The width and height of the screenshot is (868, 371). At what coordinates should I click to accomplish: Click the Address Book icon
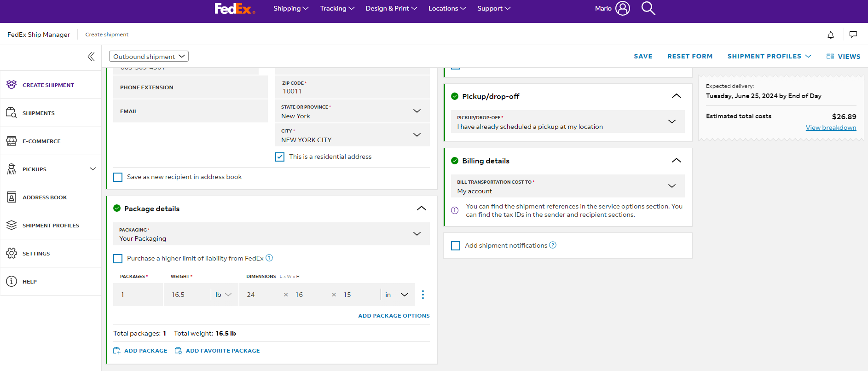[x=12, y=197]
